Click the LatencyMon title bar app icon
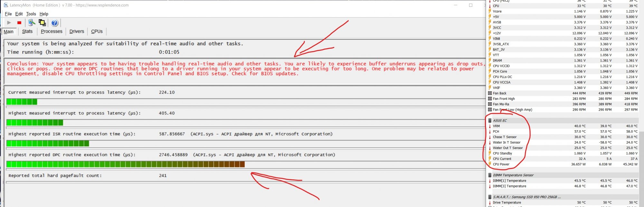644x207 pixels. pyautogui.click(x=6, y=5)
